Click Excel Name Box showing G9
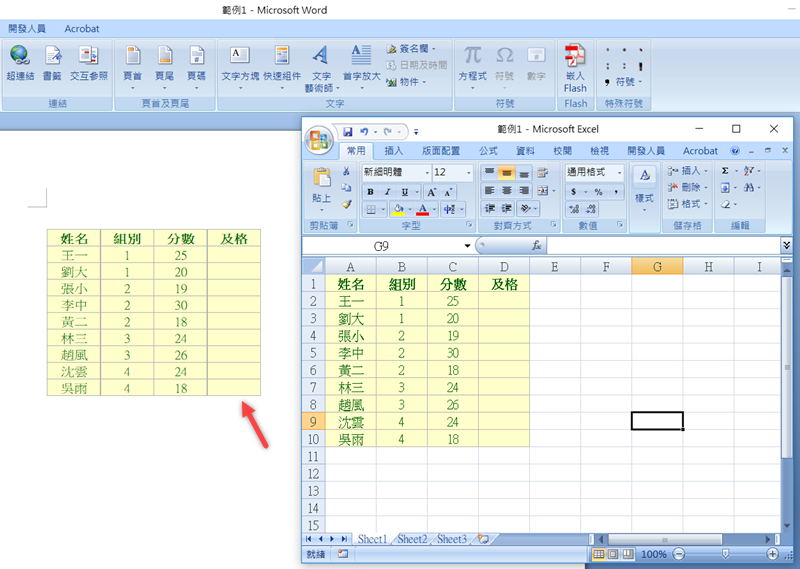This screenshot has height=569, width=800. 381,246
